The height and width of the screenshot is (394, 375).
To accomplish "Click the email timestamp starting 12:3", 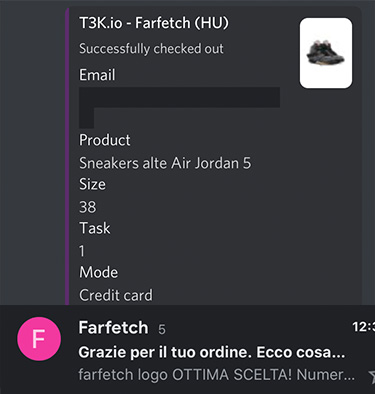I will tap(364, 327).
